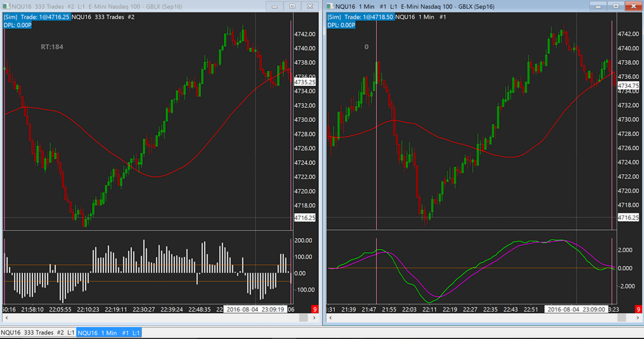Viewport: 644px width, 339px height.
Task: Click right scroll arrow in 333 Trades chart
Action: click(314, 318)
